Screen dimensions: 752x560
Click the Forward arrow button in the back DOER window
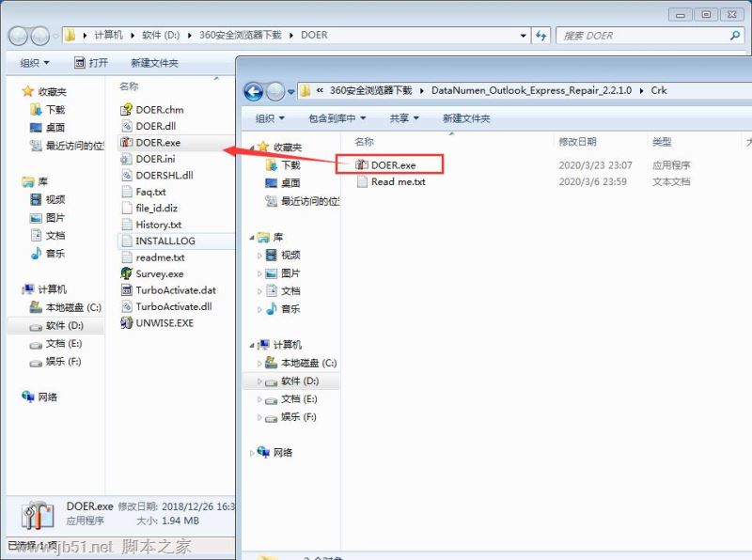(39, 36)
